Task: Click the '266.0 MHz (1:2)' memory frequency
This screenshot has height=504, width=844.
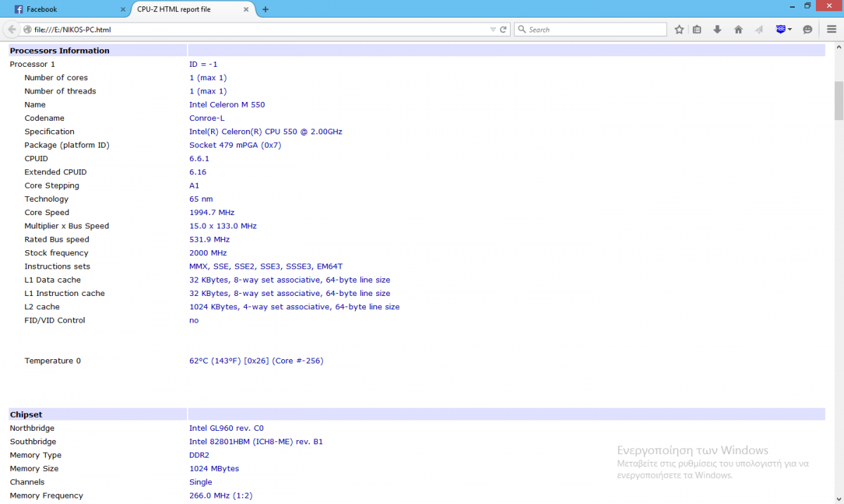Action: (x=221, y=496)
